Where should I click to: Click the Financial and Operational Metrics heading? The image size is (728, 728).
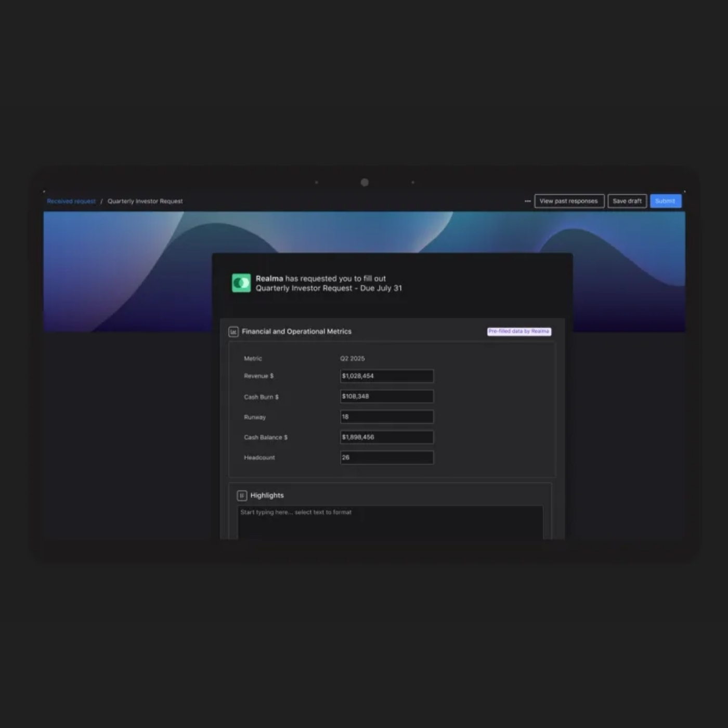[296, 332]
